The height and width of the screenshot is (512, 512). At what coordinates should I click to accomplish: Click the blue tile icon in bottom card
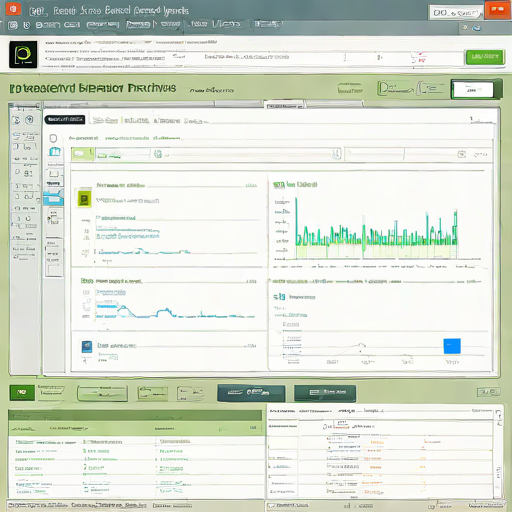coord(87,347)
